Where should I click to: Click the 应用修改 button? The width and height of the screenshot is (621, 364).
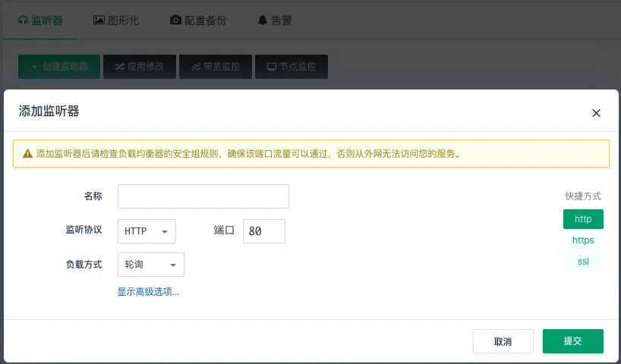(140, 67)
